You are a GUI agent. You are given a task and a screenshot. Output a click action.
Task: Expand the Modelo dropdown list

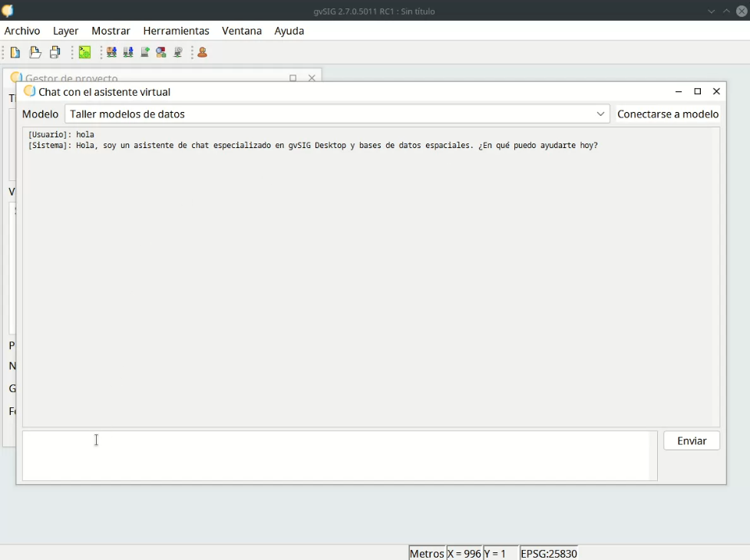600,114
